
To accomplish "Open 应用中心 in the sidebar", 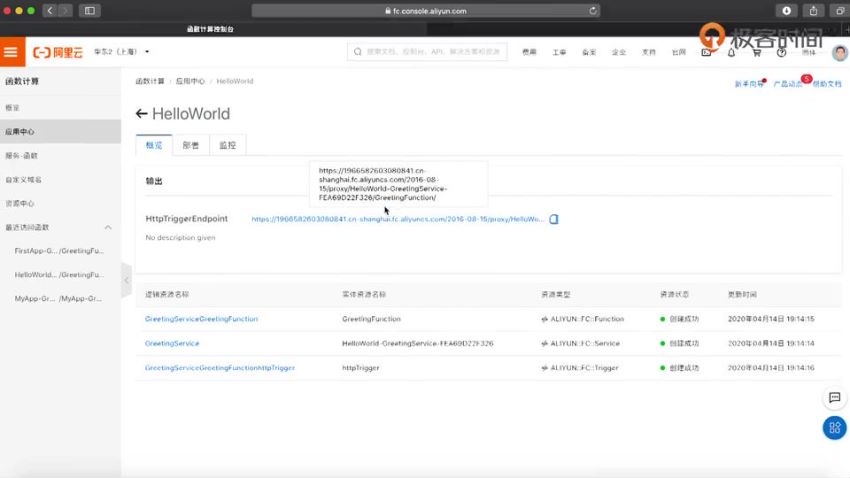I will pyautogui.click(x=60, y=132).
